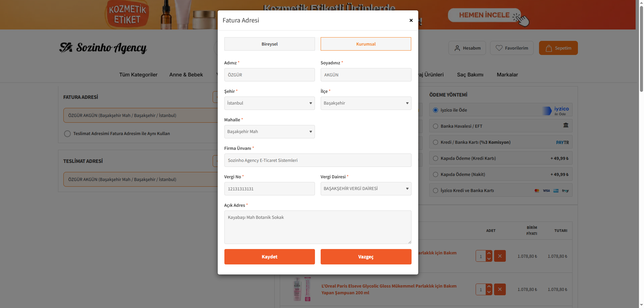Click the bank icon beside Banka Havalesi
Screen dimensions: 644x308
pyautogui.click(x=566, y=125)
